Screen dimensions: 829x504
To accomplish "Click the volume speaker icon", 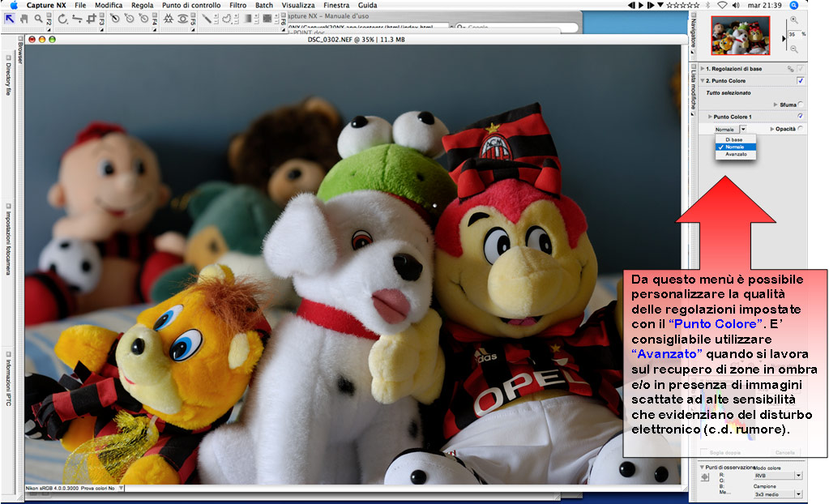I will pyautogui.click(x=736, y=6).
